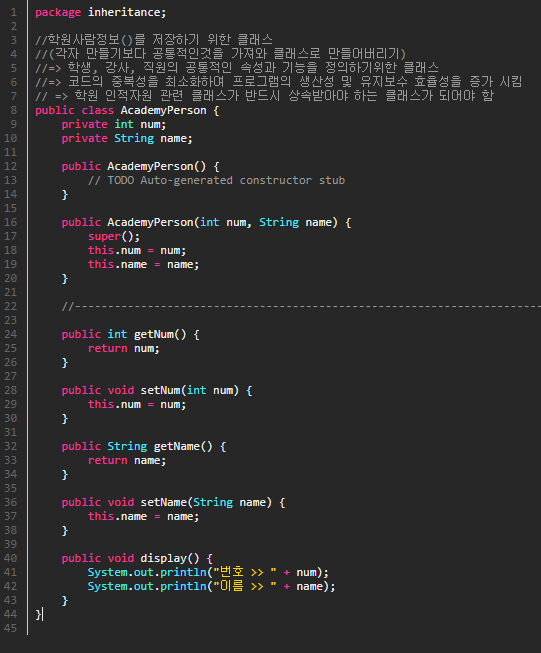
Task: Click the 'super();' call
Action: pyautogui.click(x=114, y=237)
